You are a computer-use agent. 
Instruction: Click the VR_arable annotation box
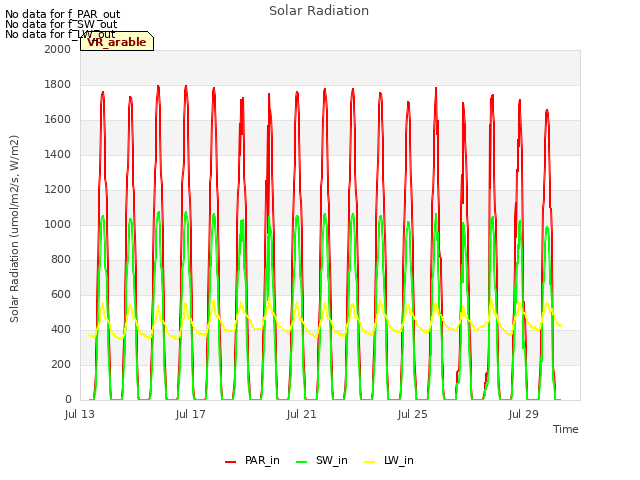(117, 41)
